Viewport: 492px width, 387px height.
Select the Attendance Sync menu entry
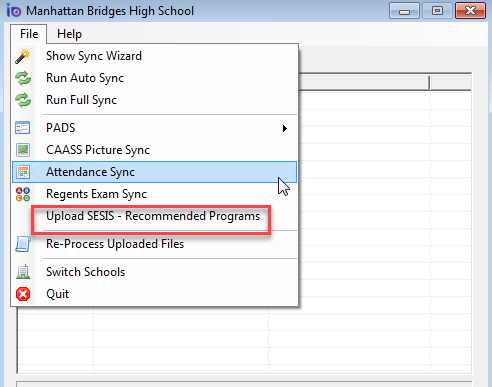click(154, 172)
